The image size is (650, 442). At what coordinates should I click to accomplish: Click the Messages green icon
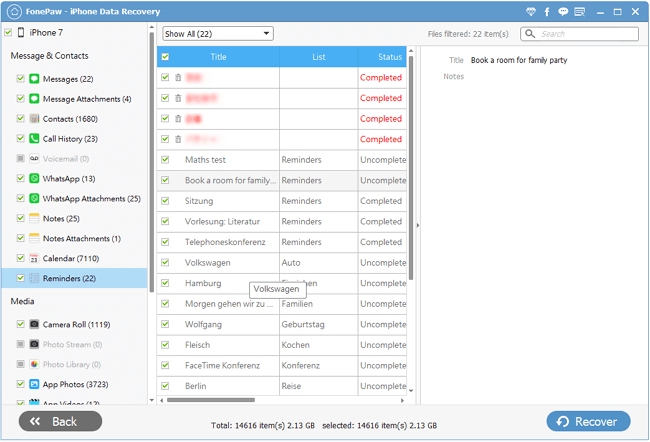pyautogui.click(x=34, y=79)
